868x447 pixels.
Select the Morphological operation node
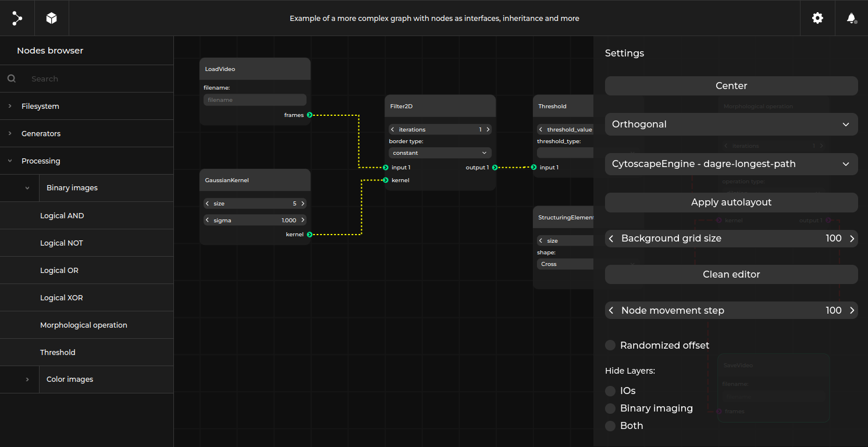coord(87,325)
